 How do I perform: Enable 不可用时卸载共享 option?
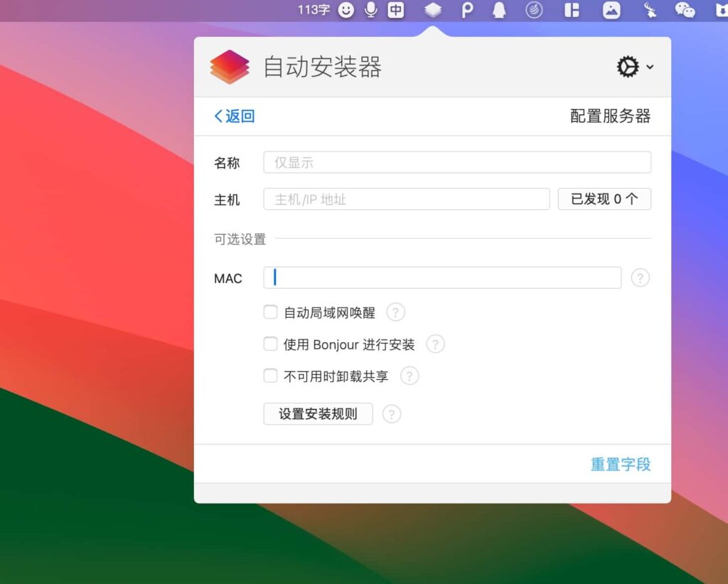click(x=271, y=376)
